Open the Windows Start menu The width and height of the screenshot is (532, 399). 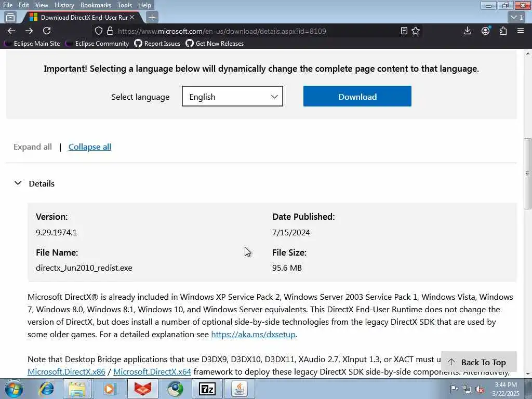click(14, 389)
